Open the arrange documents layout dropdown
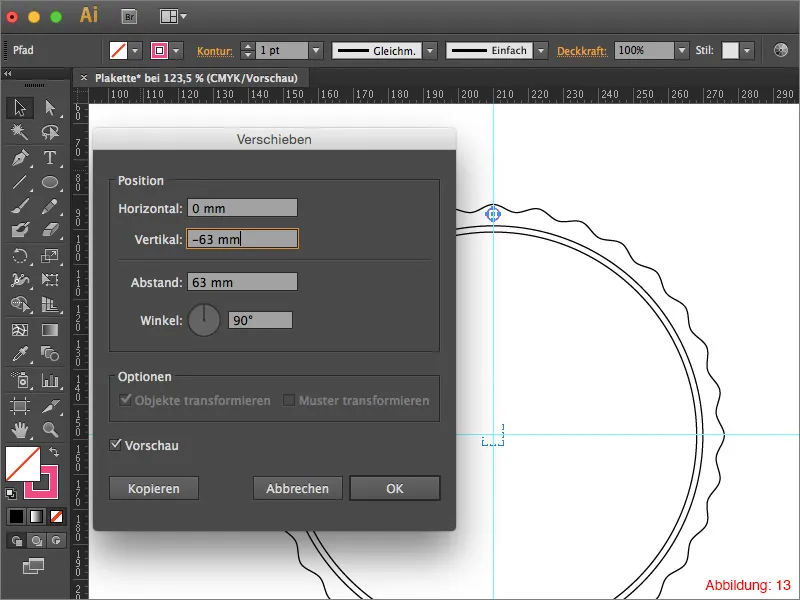 pyautogui.click(x=173, y=17)
